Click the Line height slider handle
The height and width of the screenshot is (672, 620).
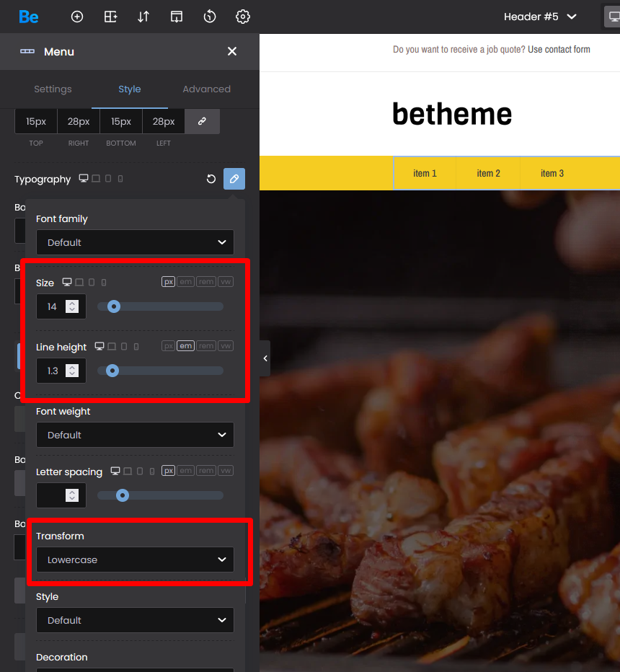[x=112, y=371]
